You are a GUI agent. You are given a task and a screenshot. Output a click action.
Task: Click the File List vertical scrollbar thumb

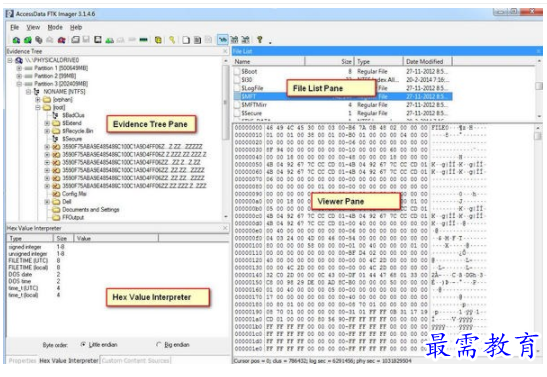click(539, 85)
